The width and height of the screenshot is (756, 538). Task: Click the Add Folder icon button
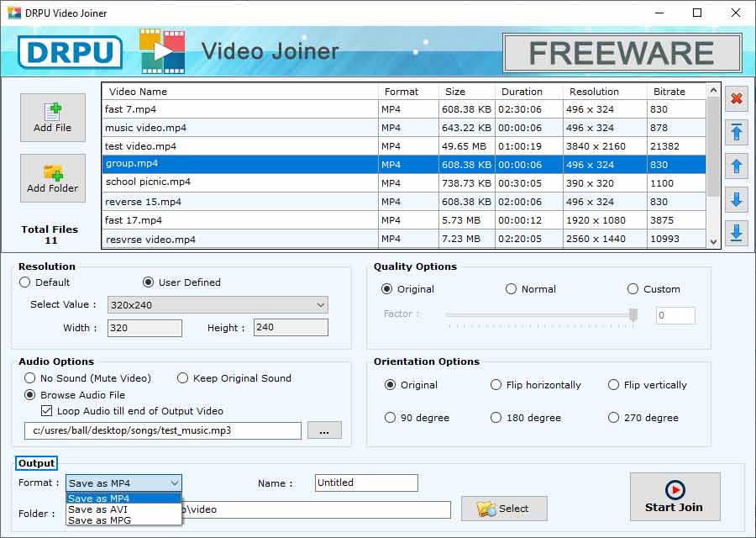53,178
